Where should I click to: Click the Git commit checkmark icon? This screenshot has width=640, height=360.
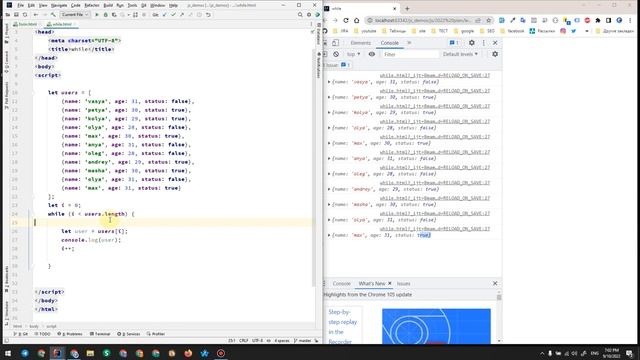173,15
